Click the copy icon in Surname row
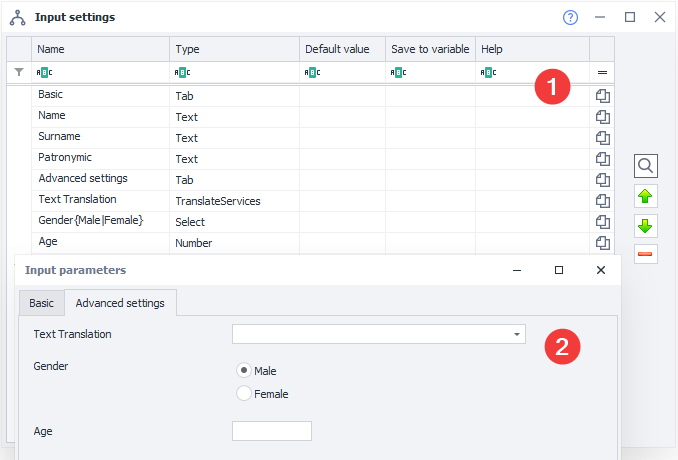The height and width of the screenshot is (460, 678). click(x=602, y=137)
